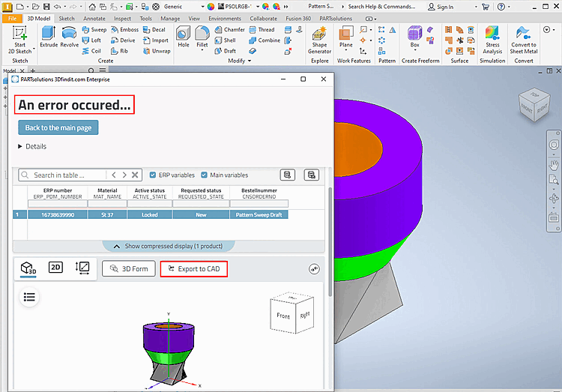
Task: Select the Shell tool
Action: click(x=225, y=40)
